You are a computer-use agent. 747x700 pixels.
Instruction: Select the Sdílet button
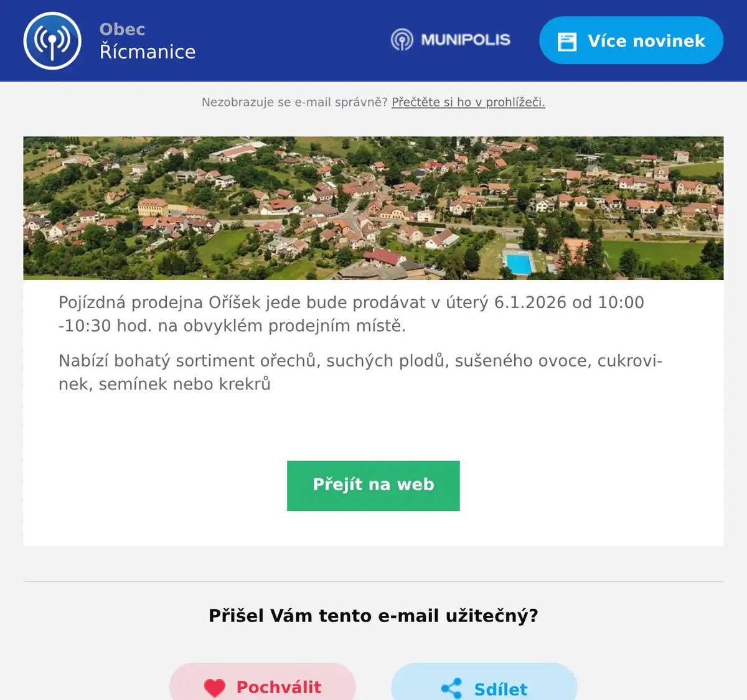click(x=484, y=682)
